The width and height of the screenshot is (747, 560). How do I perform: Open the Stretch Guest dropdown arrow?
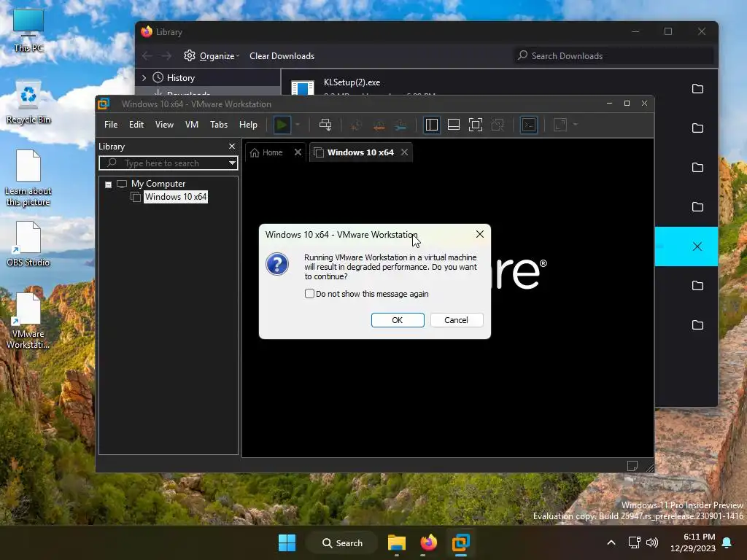(576, 125)
